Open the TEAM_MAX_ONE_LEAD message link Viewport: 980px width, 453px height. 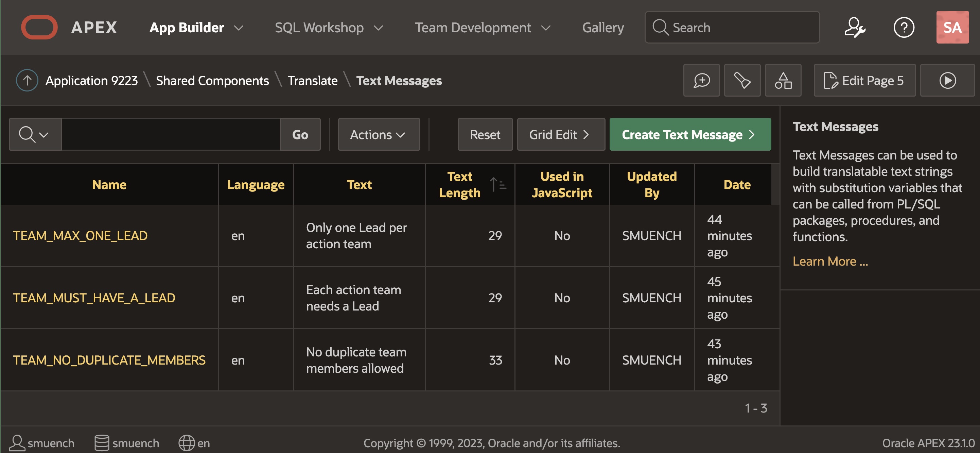tap(80, 236)
